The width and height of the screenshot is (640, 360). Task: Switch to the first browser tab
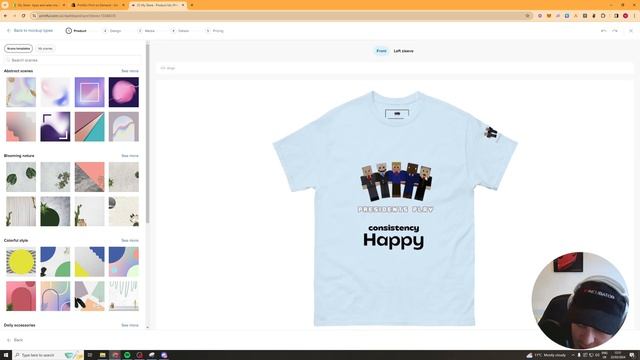[x=38, y=5]
